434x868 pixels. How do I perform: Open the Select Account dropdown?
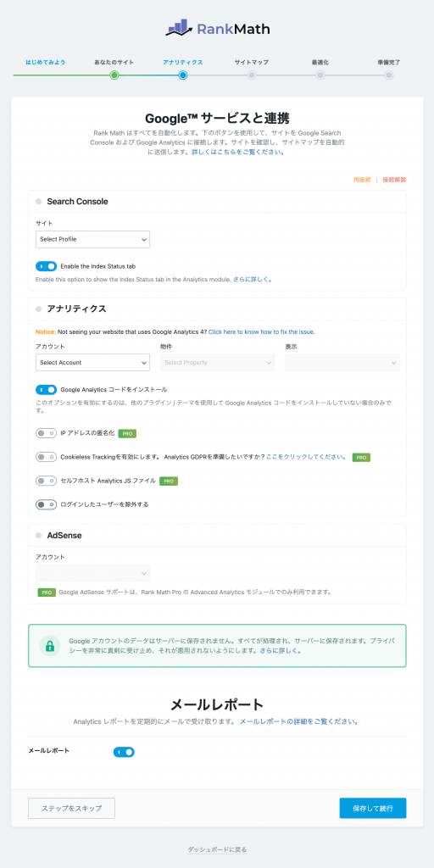pyautogui.click(x=92, y=363)
